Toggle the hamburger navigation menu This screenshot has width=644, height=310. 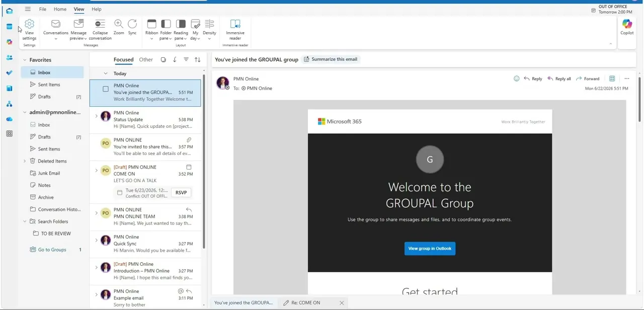coord(28,9)
